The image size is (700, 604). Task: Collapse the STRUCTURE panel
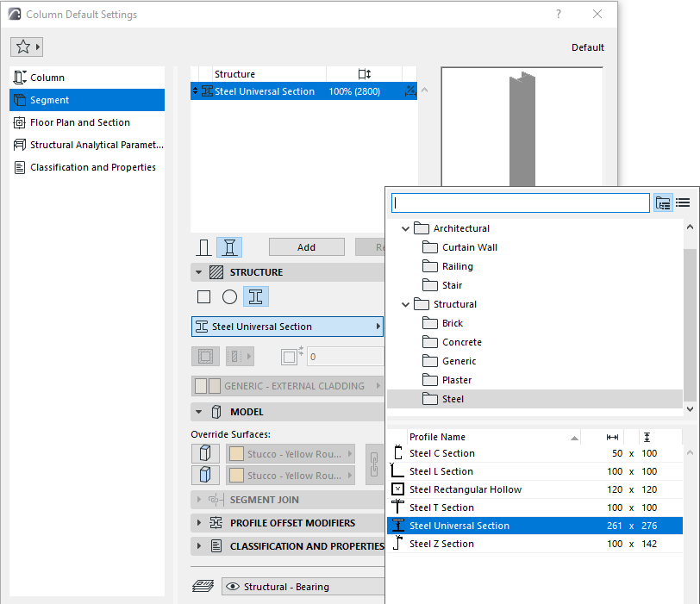point(198,272)
